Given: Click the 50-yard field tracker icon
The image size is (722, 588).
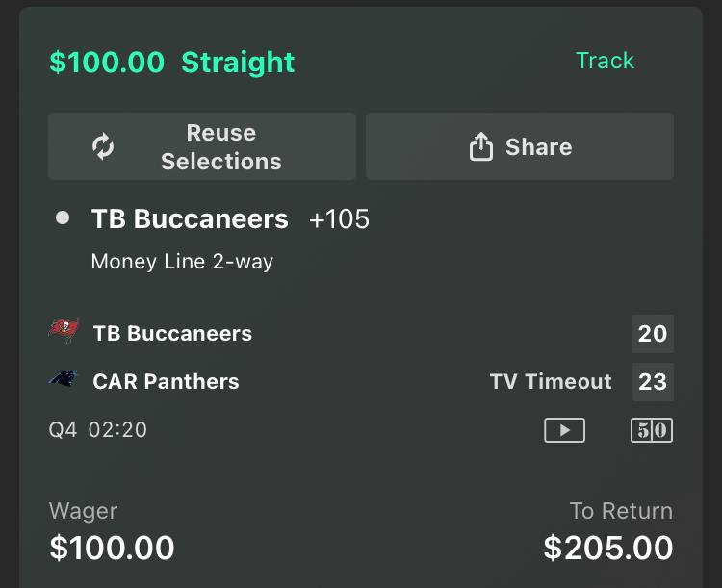Looking at the screenshot, I should pos(652,430).
